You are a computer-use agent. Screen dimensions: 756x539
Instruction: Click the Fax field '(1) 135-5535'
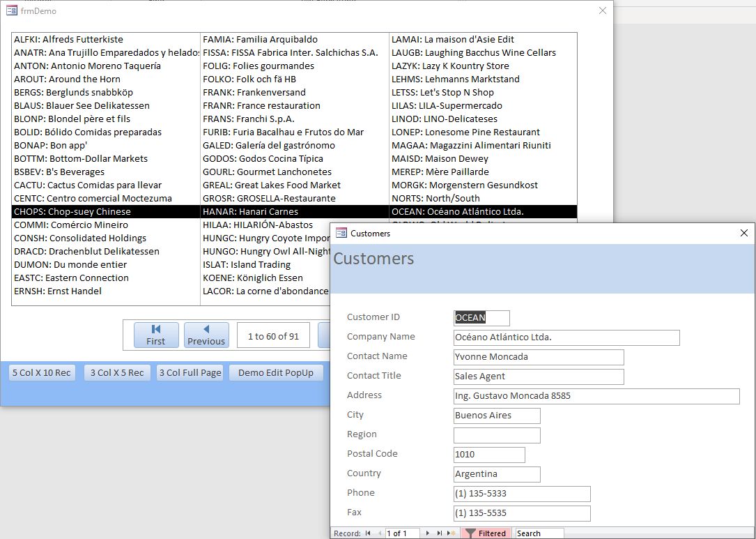[522, 513]
